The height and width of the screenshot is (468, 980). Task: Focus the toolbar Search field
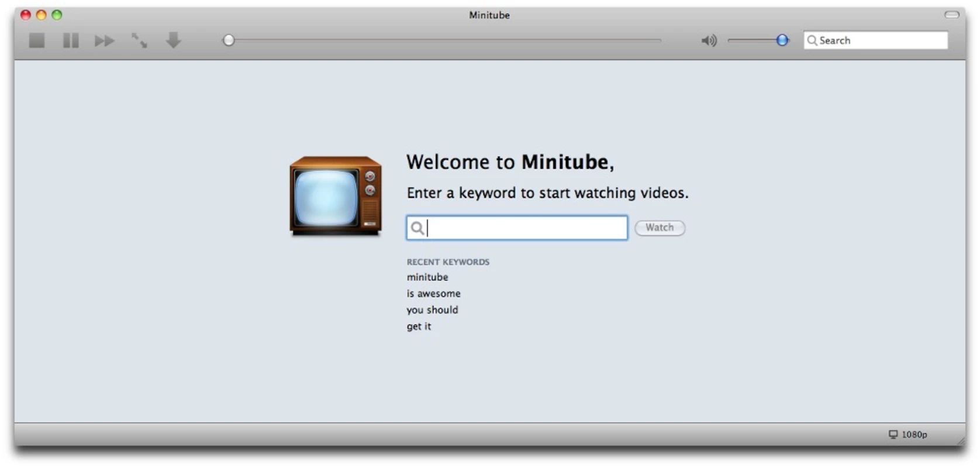tap(875, 40)
